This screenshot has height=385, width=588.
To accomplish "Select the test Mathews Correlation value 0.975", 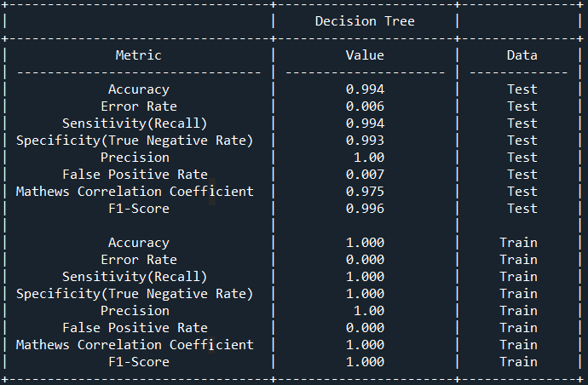I will (x=365, y=192).
